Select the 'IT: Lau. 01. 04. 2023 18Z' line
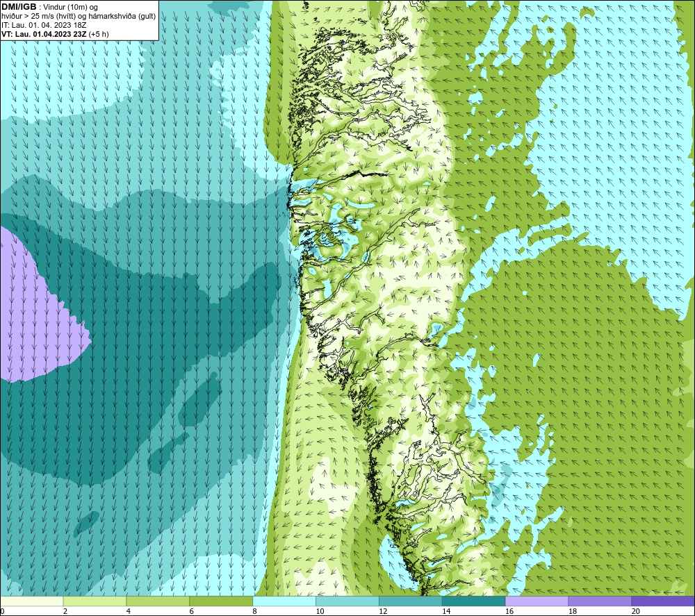The width and height of the screenshot is (695, 616). [x=44, y=25]
